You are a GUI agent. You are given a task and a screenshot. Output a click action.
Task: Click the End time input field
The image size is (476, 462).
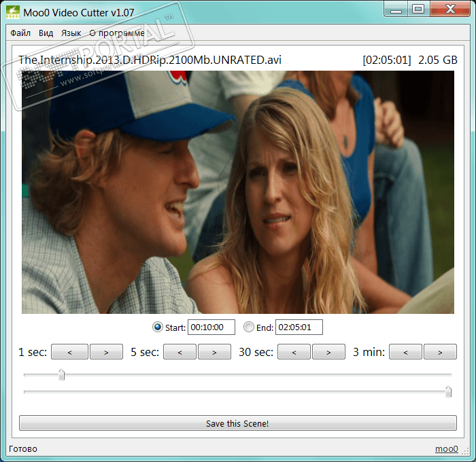299,327
